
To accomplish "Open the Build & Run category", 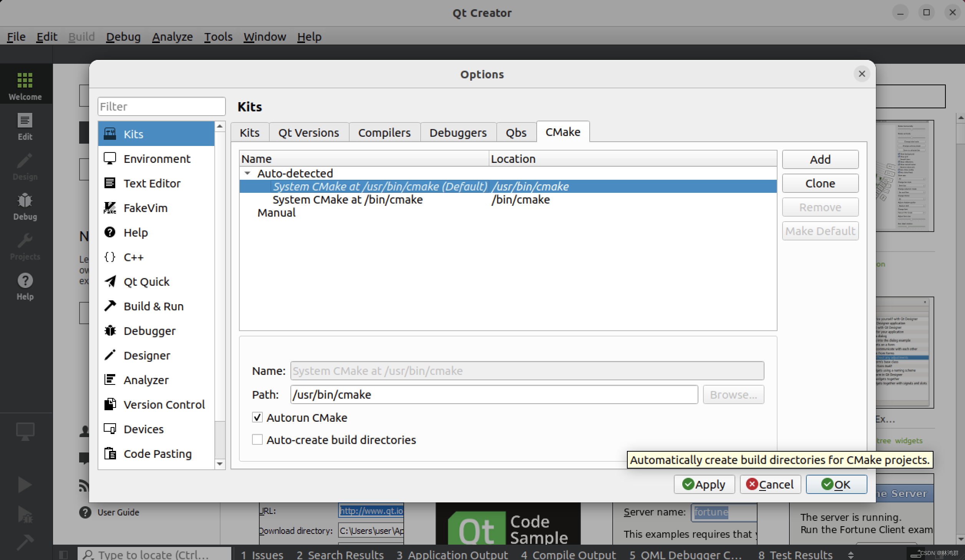I will [153, 306].
